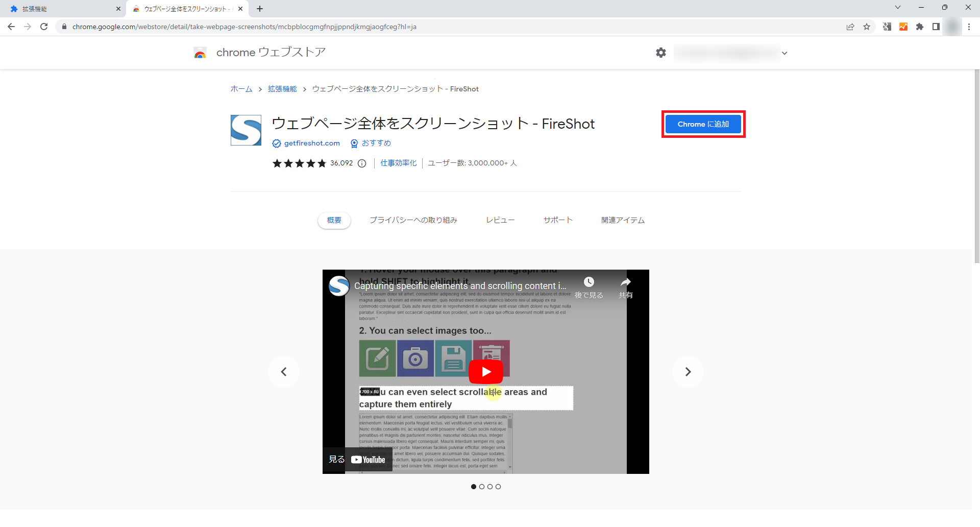This screenshot has height=527, width=980.
Task: Open a new browser tab
Action: [260, 9]
